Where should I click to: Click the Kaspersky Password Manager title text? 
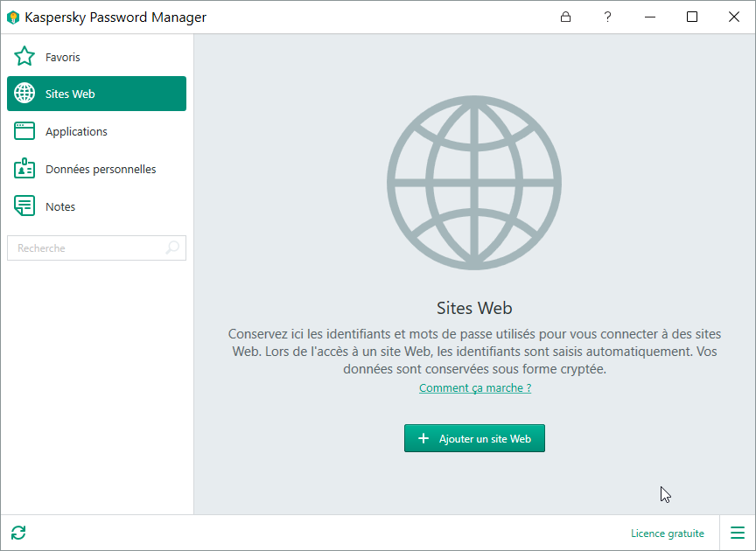(115, 17)
